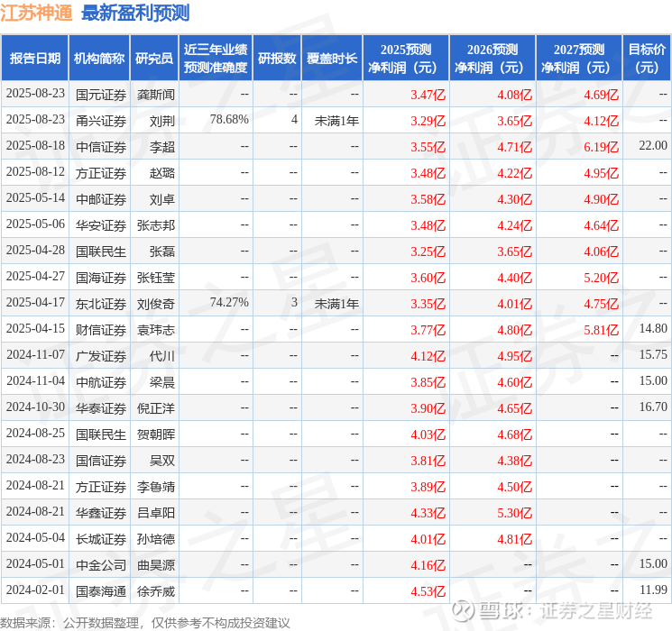Click the 4.53亿 2025 profit forecast

tap(428, 591)
